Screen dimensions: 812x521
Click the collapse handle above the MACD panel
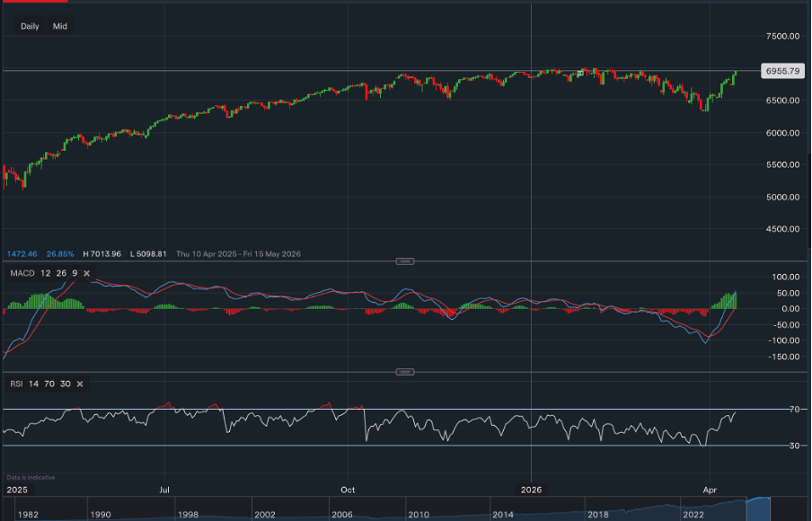pos(405,260)
